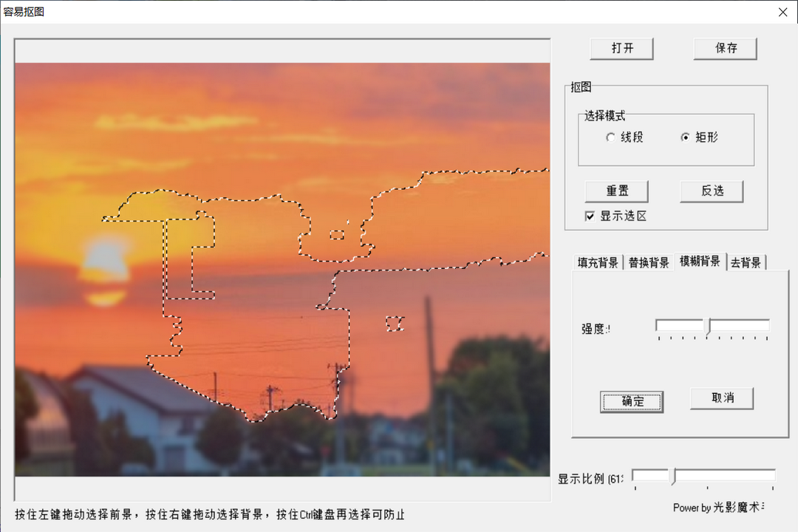This screenshot has height=532, width=798.
Task: Cancel blur with the 取消 button
Action: tap(721, 398)
